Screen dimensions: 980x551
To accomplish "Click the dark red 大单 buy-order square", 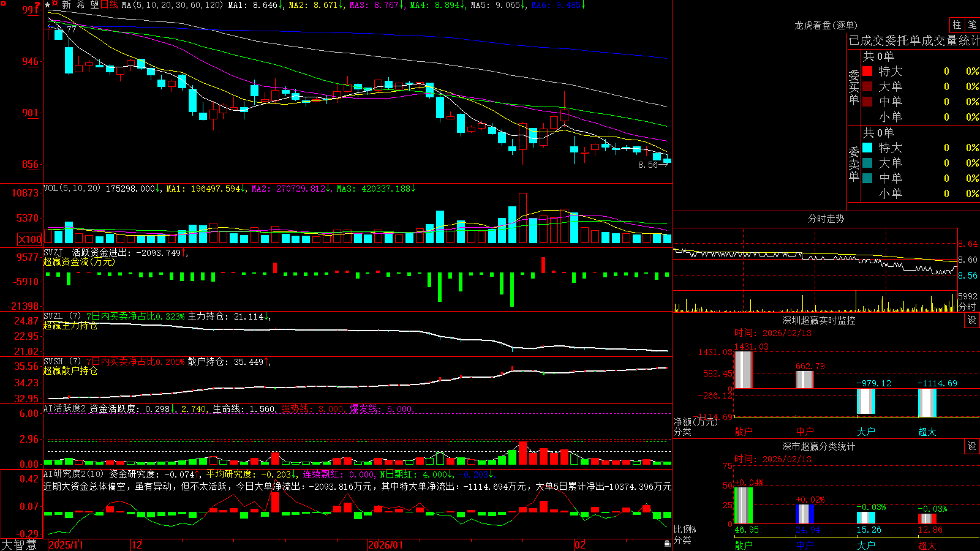I will (867, 86).
